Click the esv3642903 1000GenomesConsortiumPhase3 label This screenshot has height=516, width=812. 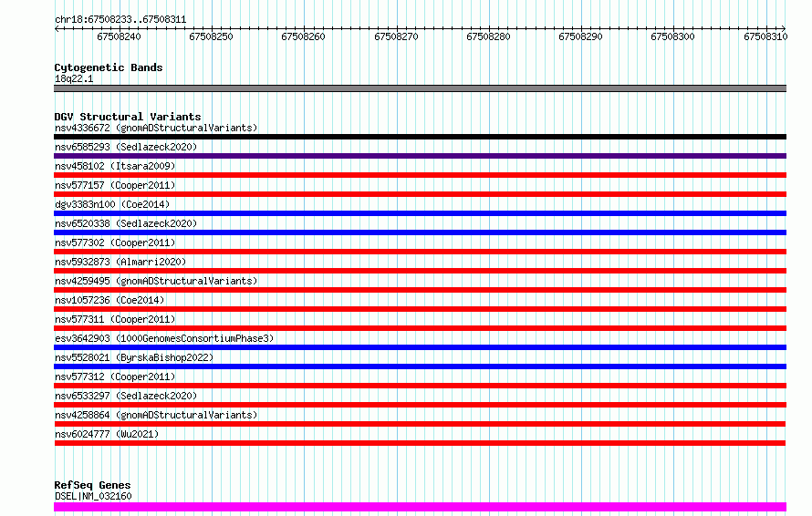[164, 338]
